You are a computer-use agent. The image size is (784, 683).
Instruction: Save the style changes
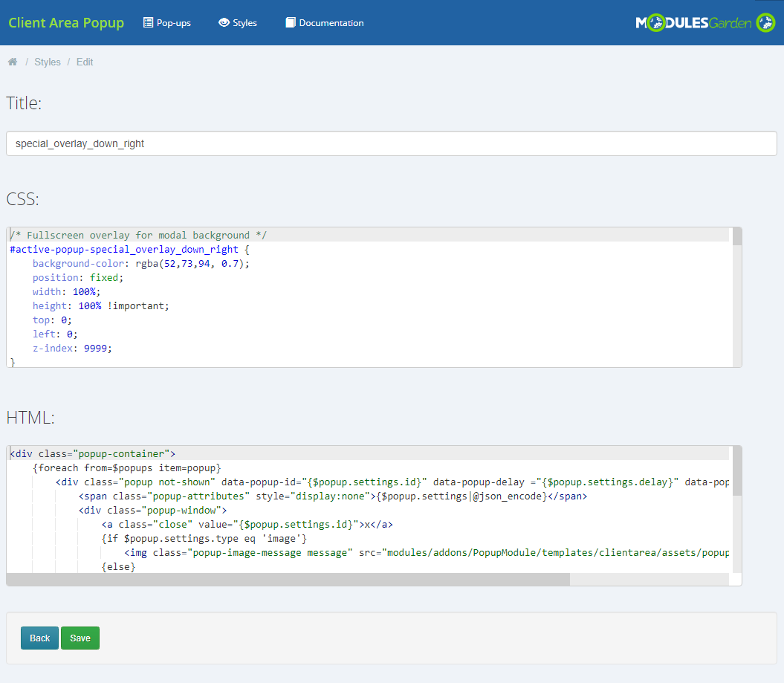[x=80, y=638]
